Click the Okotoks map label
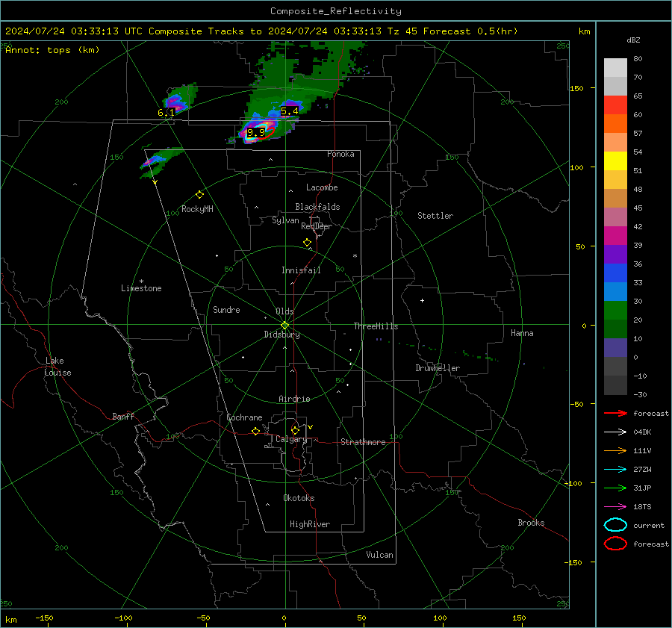This screenshot has width=672, height=628. click(299, 498)
